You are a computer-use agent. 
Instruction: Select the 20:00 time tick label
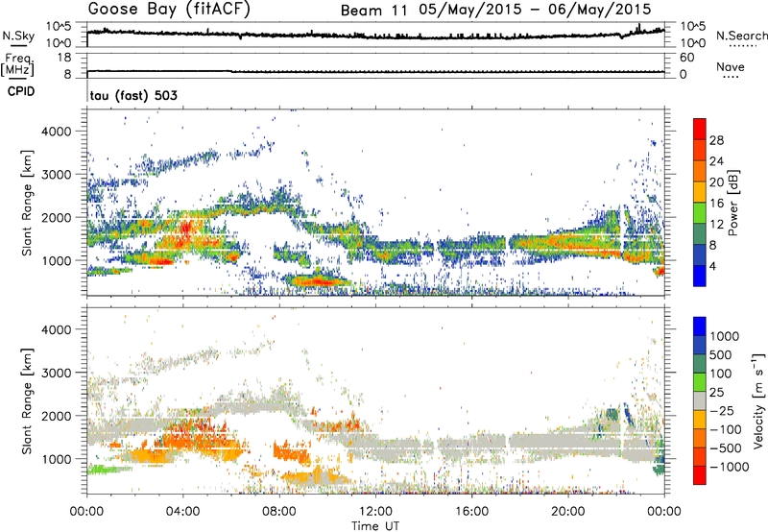pyautogui.click(x=567, y=512)
